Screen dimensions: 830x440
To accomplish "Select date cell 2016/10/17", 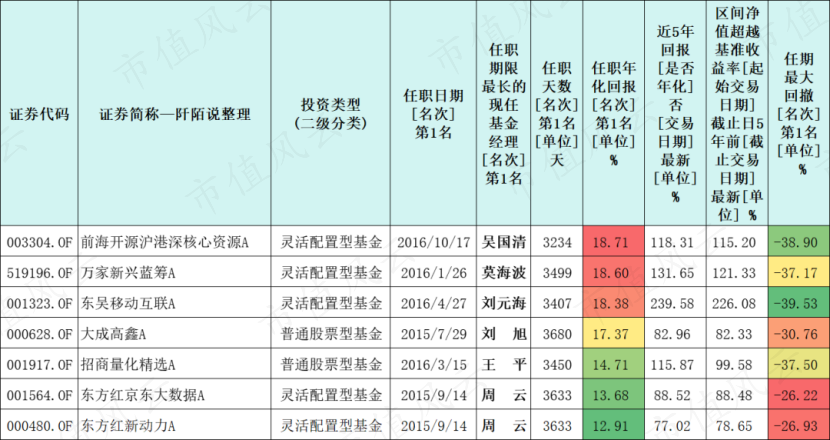I will [434, 242].
